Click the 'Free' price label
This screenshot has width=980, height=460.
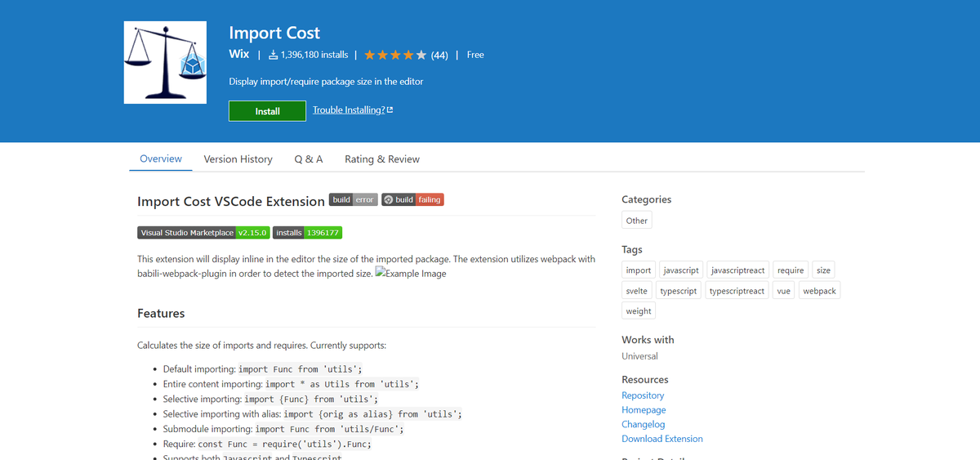point(475,55)
